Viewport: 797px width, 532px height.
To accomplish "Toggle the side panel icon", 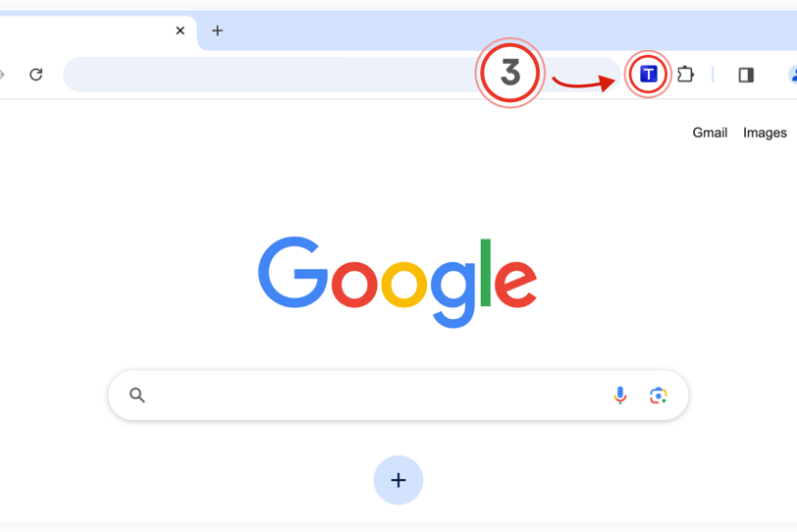I will click(x=746, y=76).
